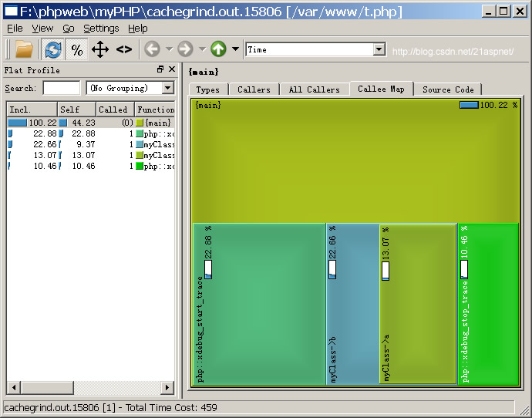Switch to the All Callers tab
This screenshot has height=418, width=532.
pyautogui.click(x=314, y=89)
